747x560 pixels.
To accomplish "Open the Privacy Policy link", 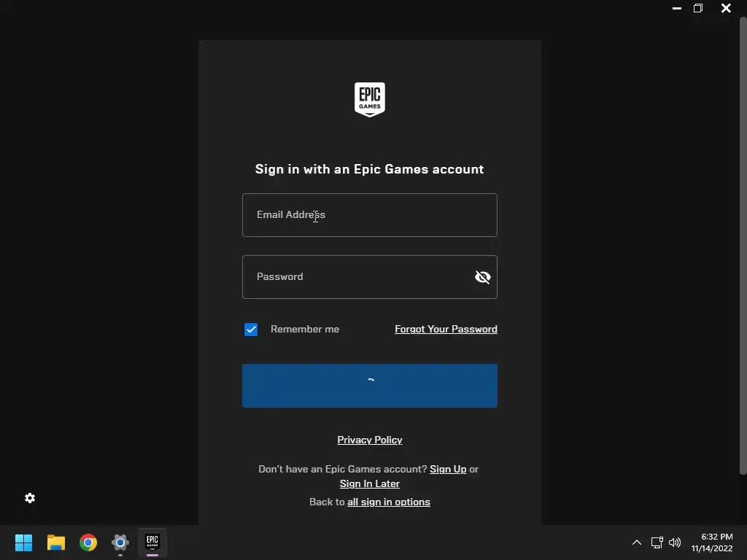I will pos(370,440).
